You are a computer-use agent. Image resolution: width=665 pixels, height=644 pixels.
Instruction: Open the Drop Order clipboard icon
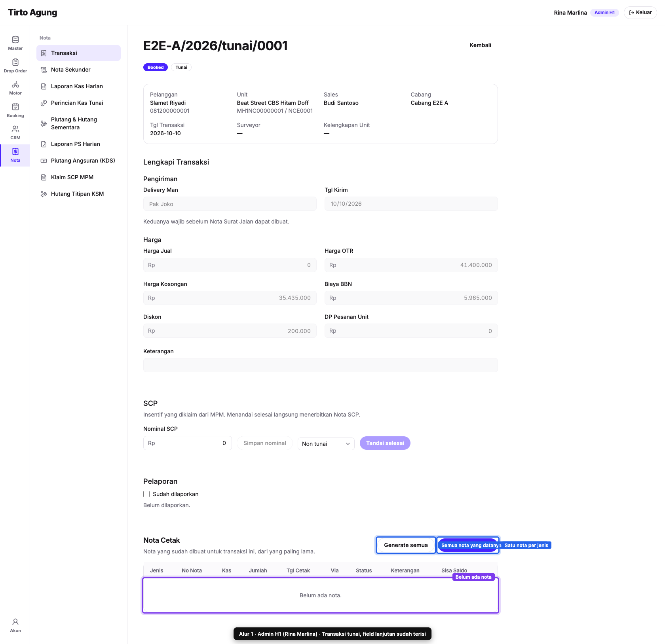coord(15,62)
